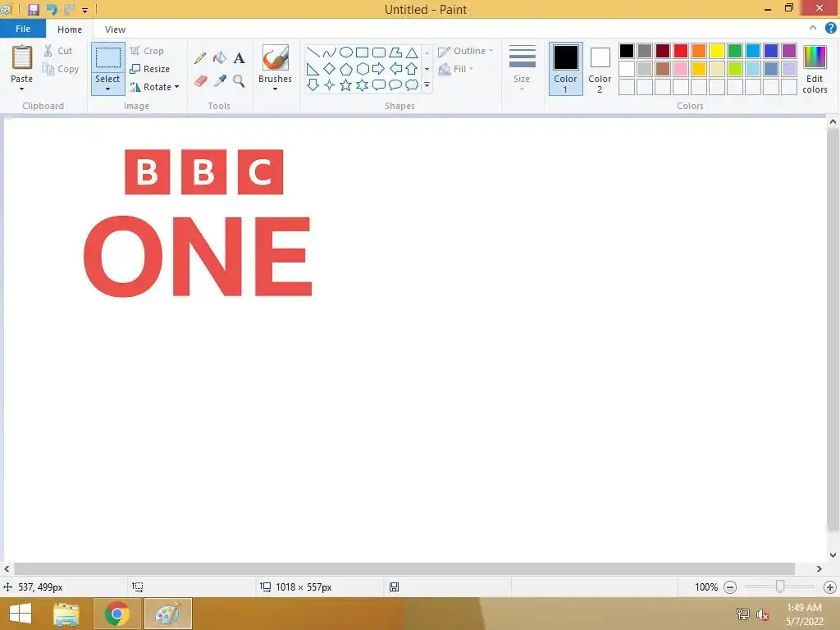This screenshot has height=630, width=840.
Task: Open Edit colors dialog
Action: pos(815,69)
